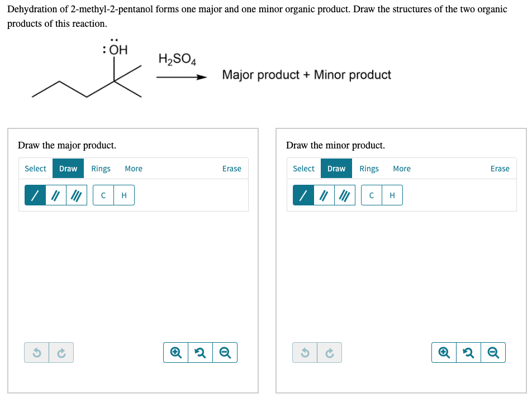Click redo arrow in major product panel

click(61, 353)
